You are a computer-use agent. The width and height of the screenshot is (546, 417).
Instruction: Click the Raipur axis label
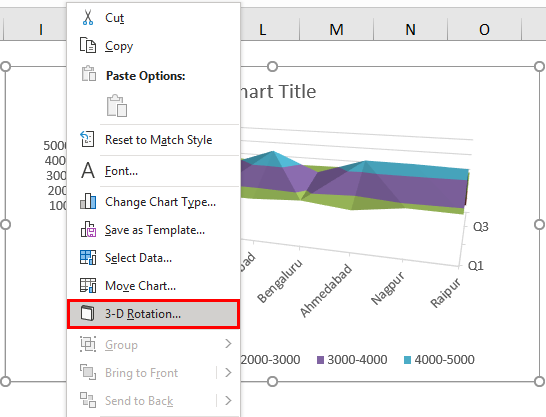pos(445,292)
